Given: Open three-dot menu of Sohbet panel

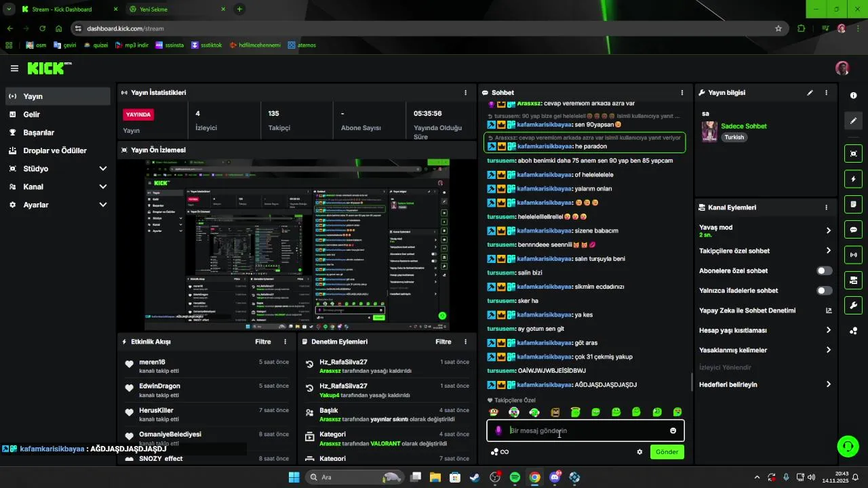Looking at the screenshot, I should 682,92.
